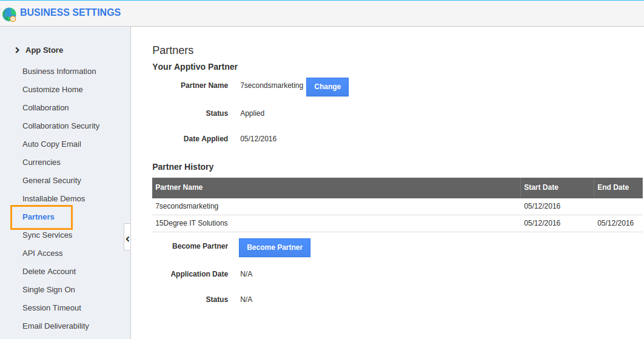Open Installable Demos page
This screenshot has height=339, width=644.
coord(54,199)
